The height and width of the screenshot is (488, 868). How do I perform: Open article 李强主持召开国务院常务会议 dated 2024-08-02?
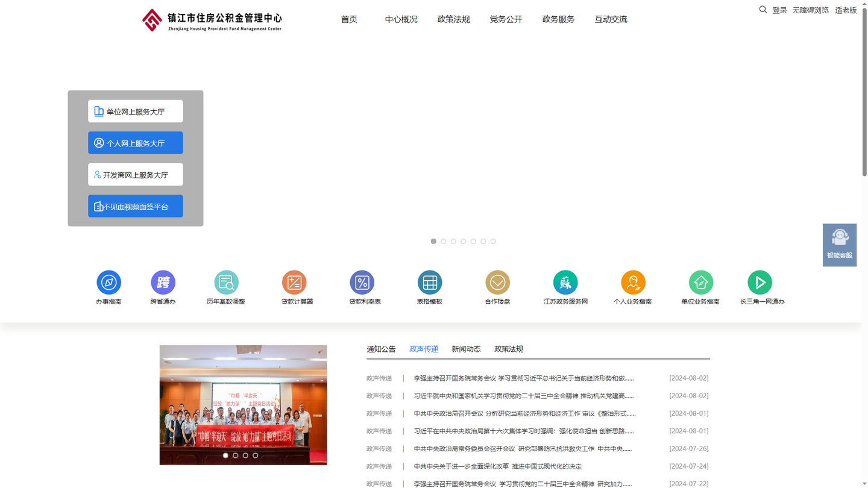[523, 378]
